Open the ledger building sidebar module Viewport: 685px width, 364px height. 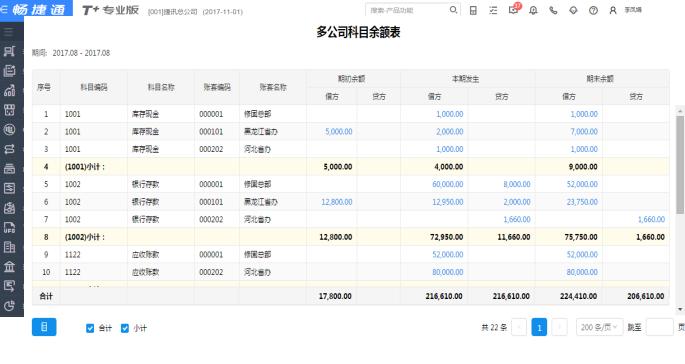tap(9, 247)
